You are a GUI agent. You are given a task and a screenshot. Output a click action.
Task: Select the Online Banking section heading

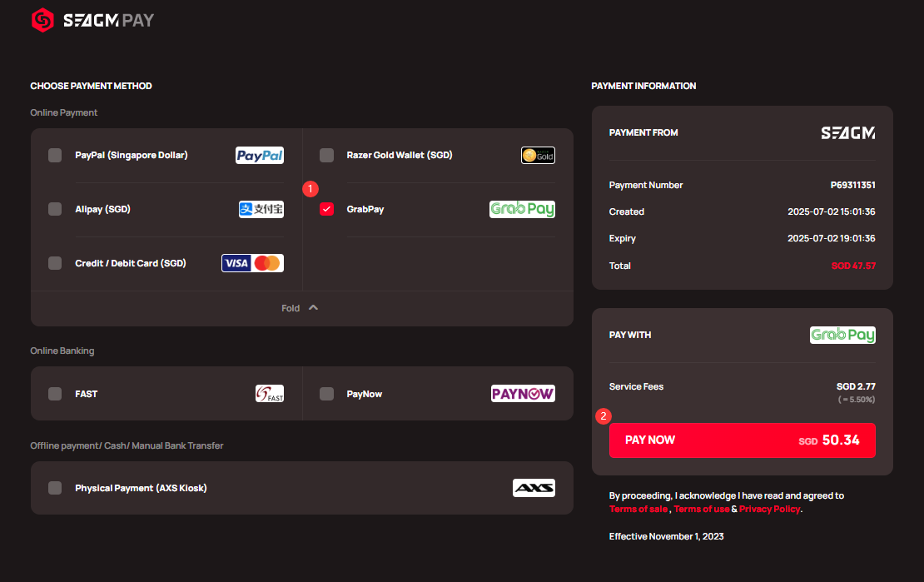coord(62,351)
